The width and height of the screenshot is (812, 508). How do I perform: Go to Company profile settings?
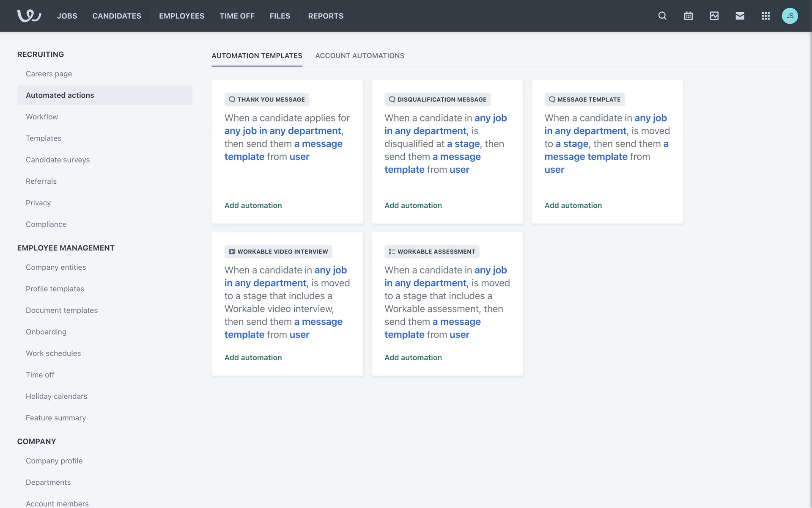[54, 461]
